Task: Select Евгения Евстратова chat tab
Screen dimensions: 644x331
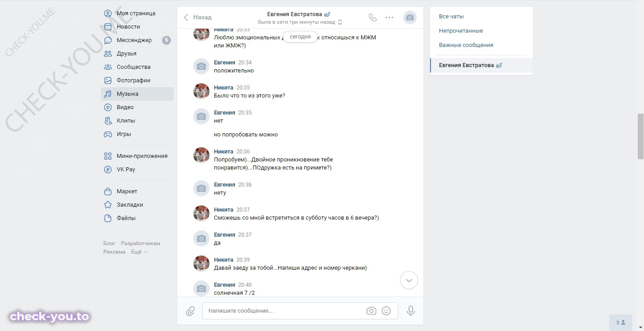Action: pyautogui.click(x=482, y=65)
